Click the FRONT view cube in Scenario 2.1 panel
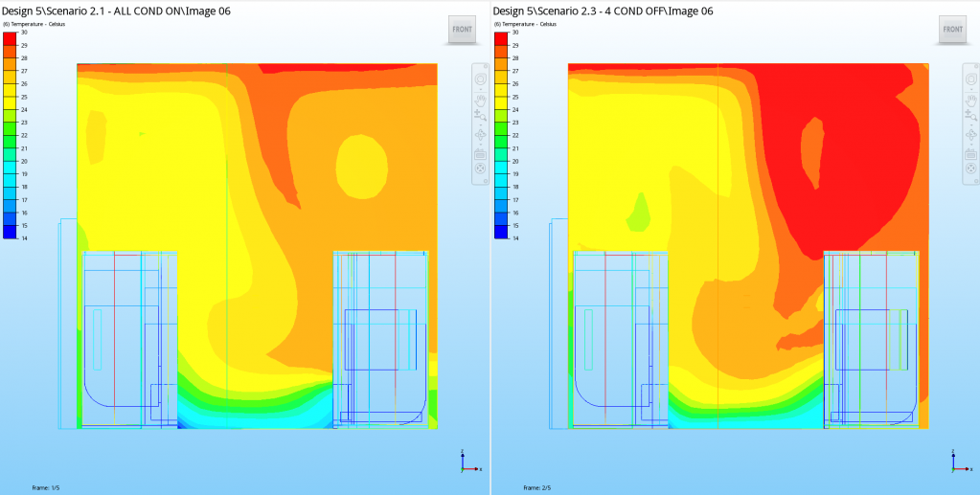This screenshot has width=980, height=495. [463, 30]
